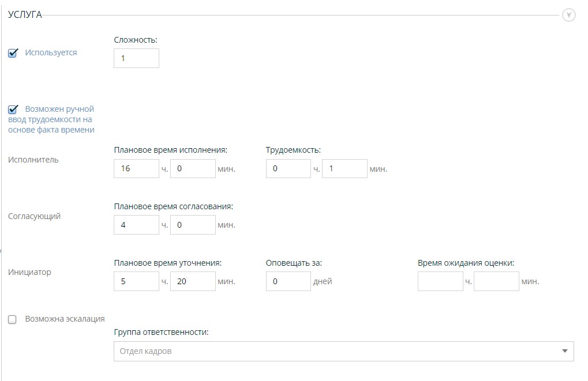Focus the approval time hours field
Image resolution: width=588 pixels, height=381 pixels.
[136, 225]
